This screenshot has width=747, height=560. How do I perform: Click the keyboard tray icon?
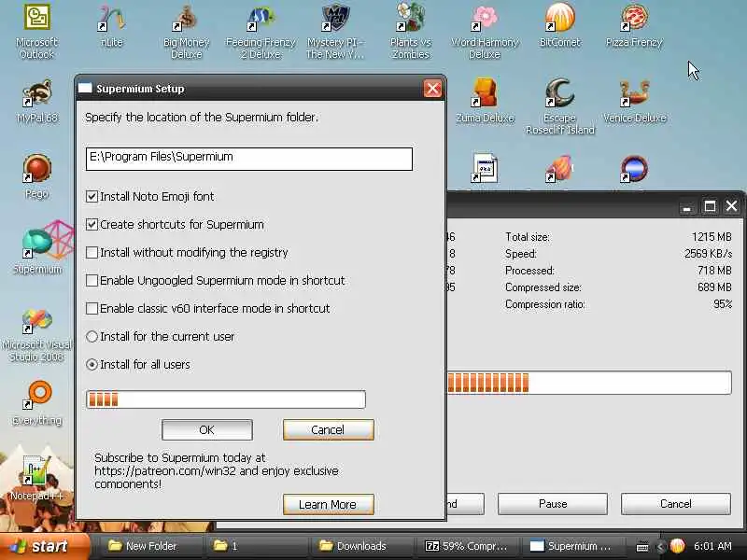642,546
